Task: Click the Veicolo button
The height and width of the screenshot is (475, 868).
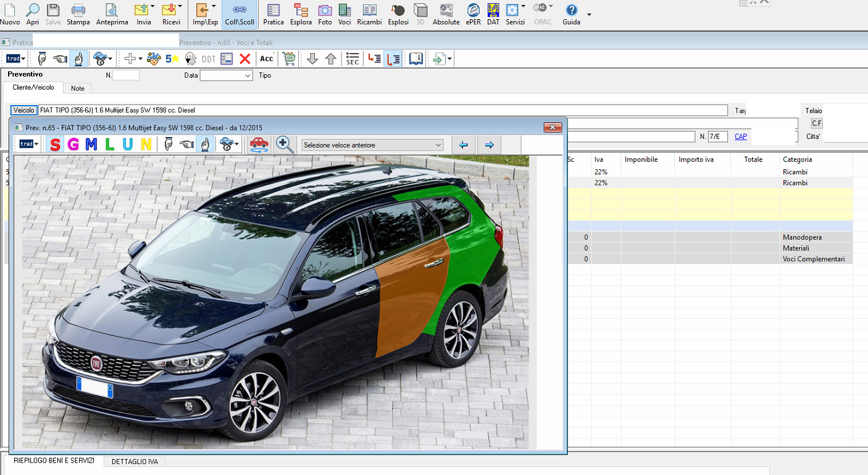Action: tap(24, 110)
